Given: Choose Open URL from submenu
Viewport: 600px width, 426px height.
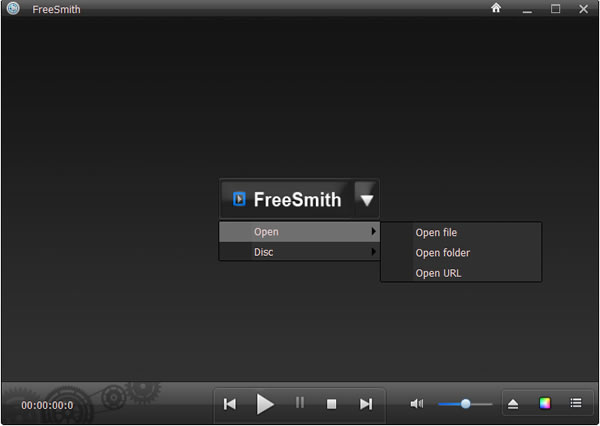Looking at the screenshot, I should pyautogui.click(x=461, y=273).
